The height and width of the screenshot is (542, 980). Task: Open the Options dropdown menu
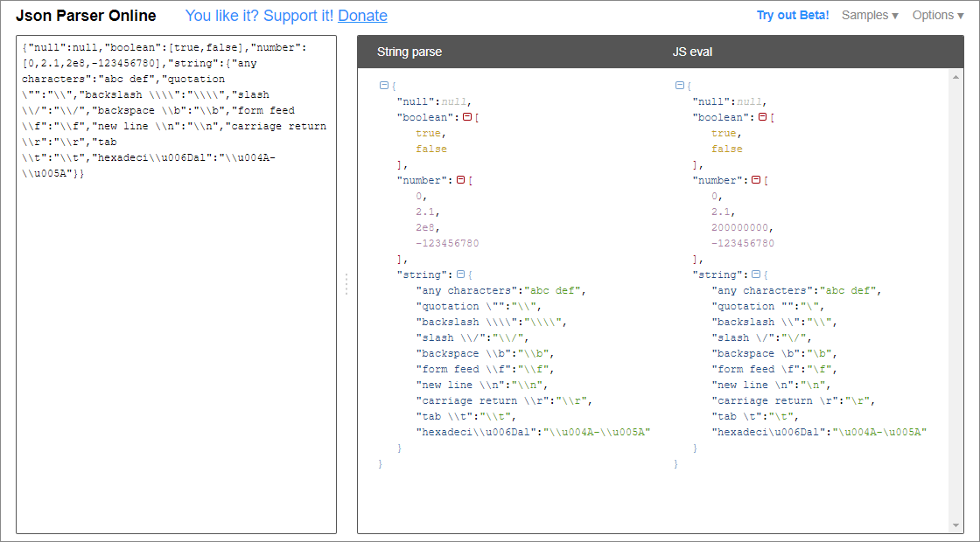coord(938,16)
